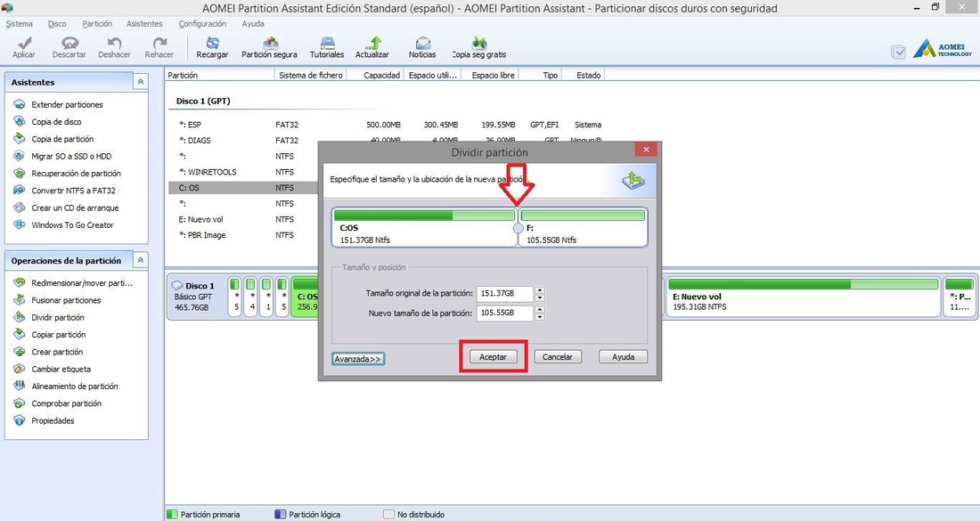Open the Partición menu
The image size is (980, 521).
(x=97, y=24)
